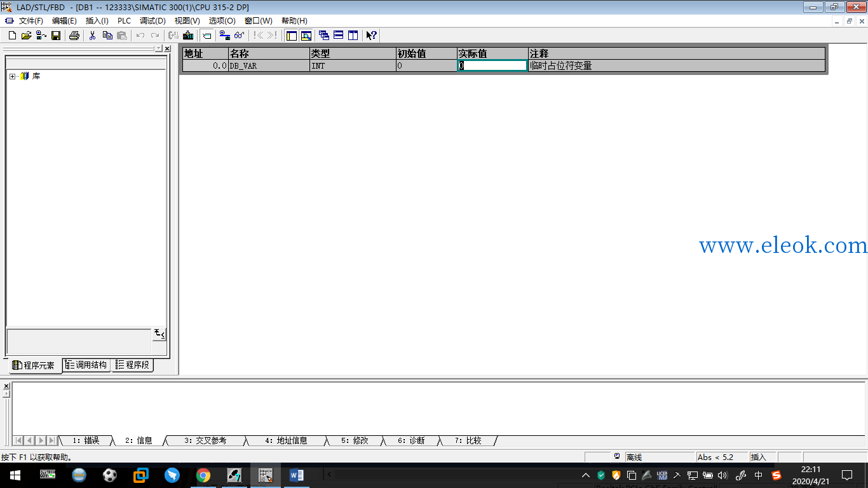Save the data block with the floppy icon
The image size is (868, 488).
pos(56,36)
